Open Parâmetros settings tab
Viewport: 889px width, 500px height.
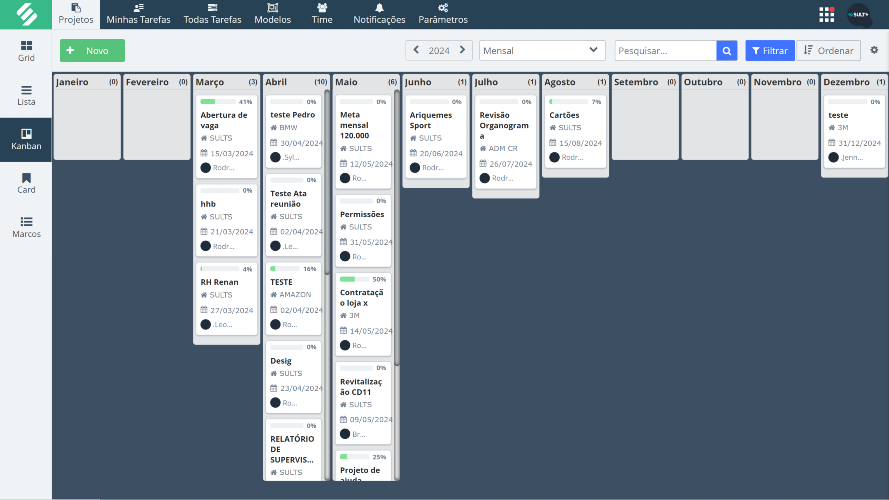[x=443, y=14]
